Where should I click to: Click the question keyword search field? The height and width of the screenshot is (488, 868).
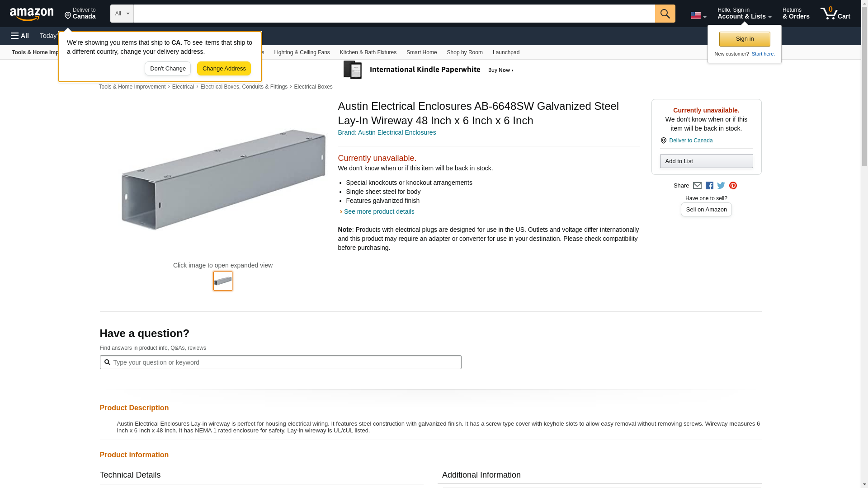pyautogui.click(x=280, y=362)
